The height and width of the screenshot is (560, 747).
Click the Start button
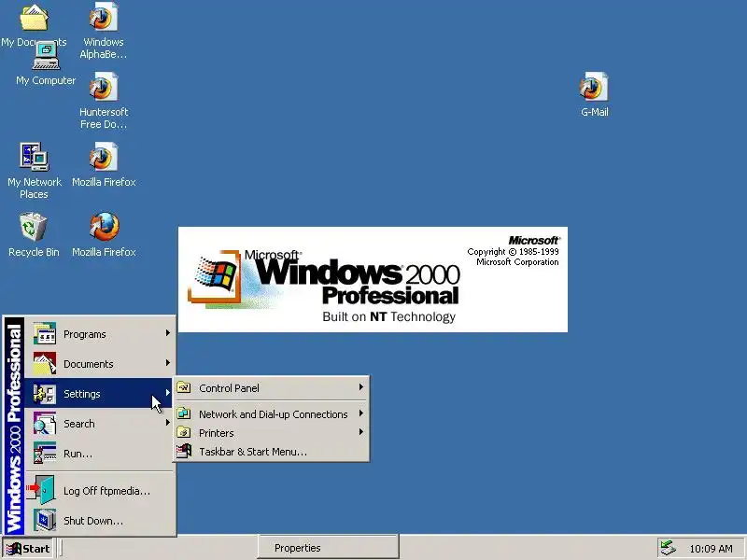click(28, 549)
